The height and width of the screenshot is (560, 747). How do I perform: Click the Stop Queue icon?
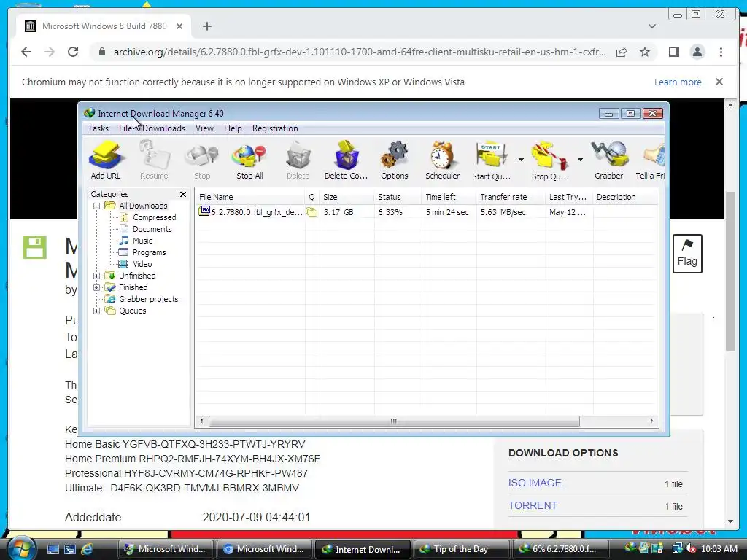(550, 160)
